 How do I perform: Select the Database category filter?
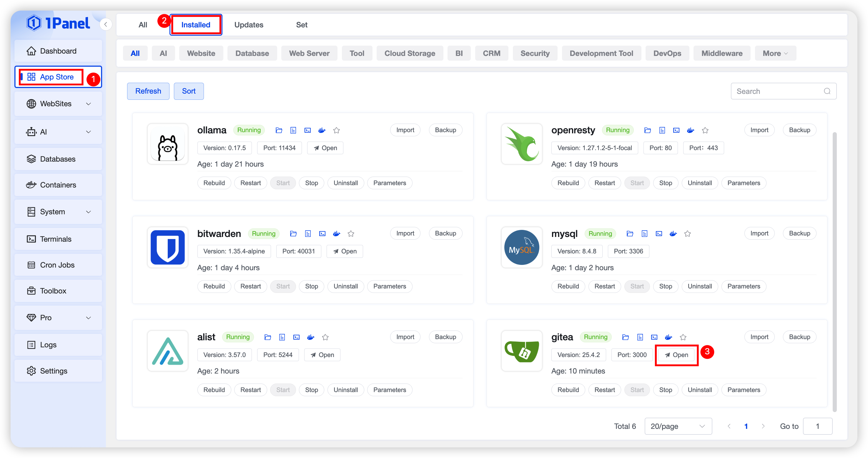[x=252, y=53]
